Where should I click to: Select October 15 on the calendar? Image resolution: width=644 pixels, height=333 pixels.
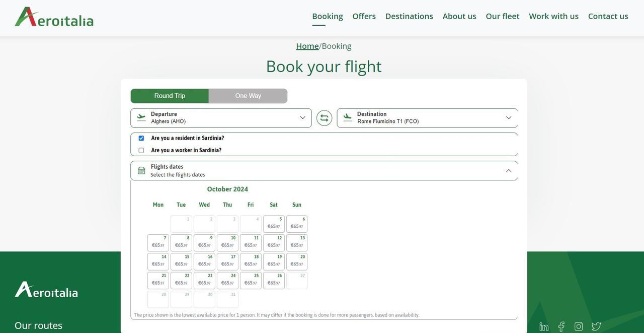[x=181, y=261]
